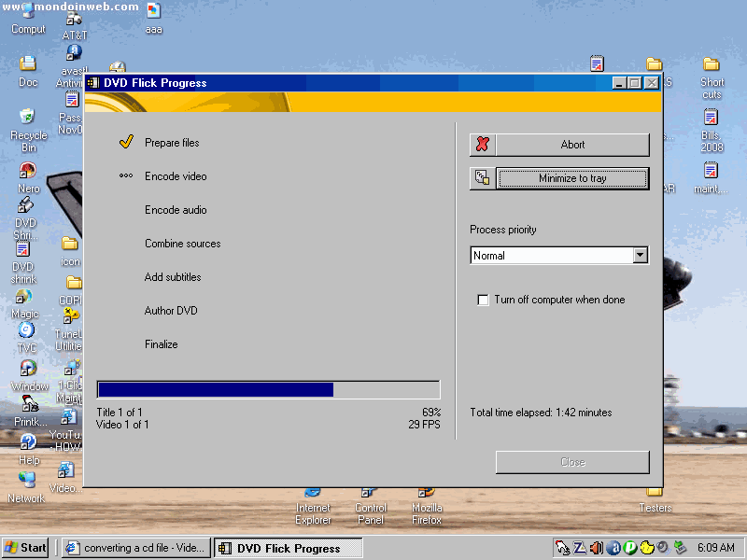Click the 29 FPS readout
This screenshot has width=747, height=560.
pos(425,425)
